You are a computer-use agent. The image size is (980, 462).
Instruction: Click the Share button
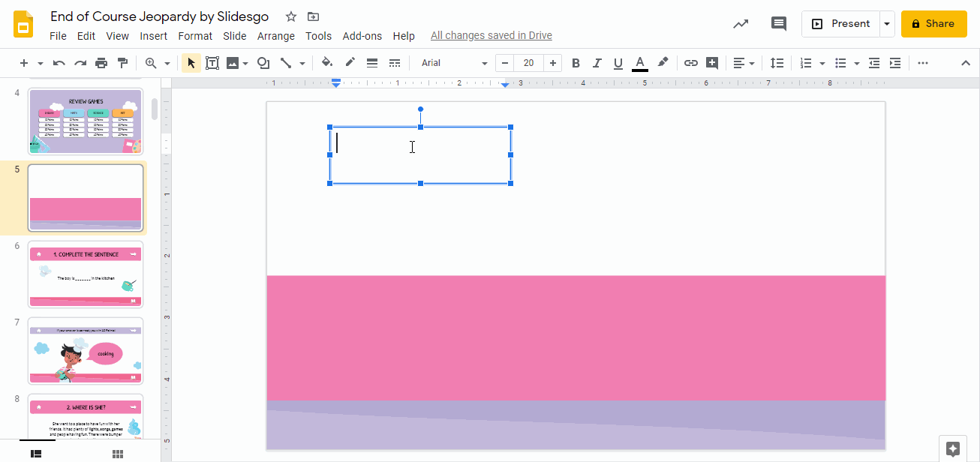click(933, 23)
